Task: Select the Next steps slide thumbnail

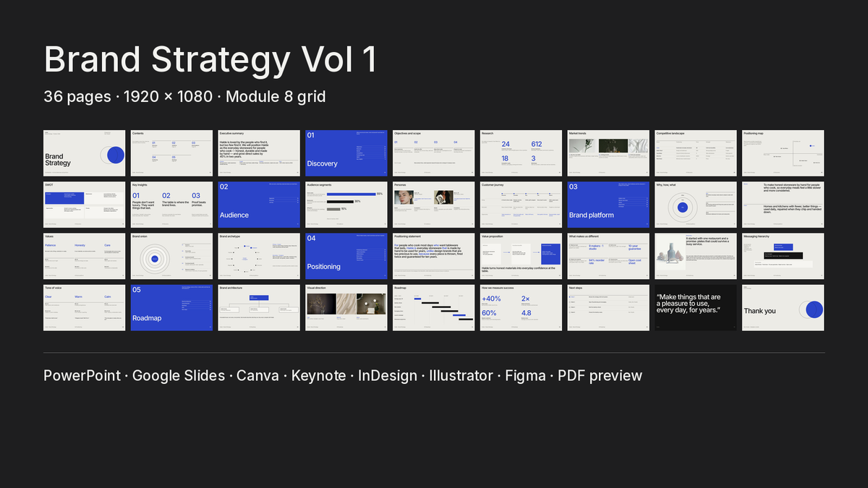Action: pyautogui.click(x=608, y=307)
